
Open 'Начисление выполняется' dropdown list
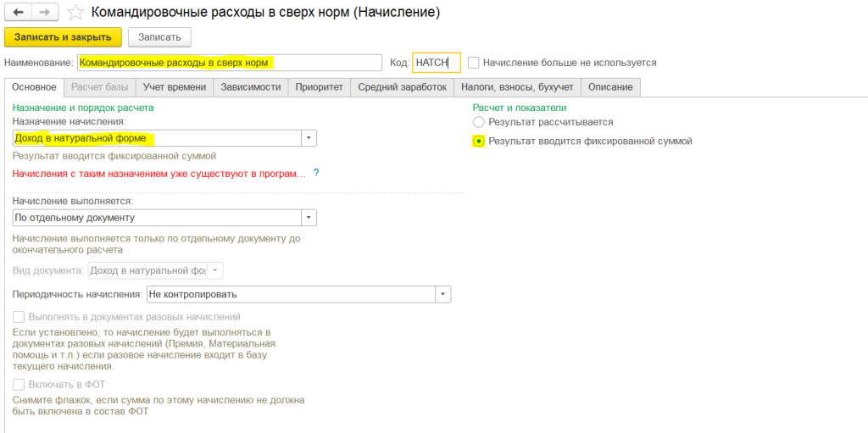click(309, 218)
